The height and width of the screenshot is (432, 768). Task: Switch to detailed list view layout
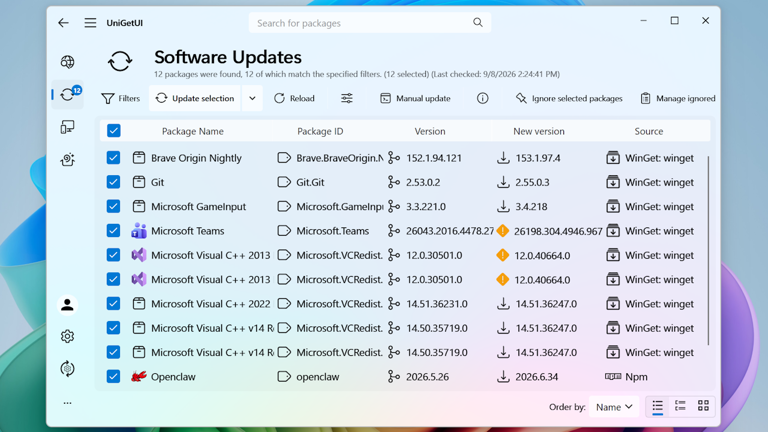pos(680,406)
